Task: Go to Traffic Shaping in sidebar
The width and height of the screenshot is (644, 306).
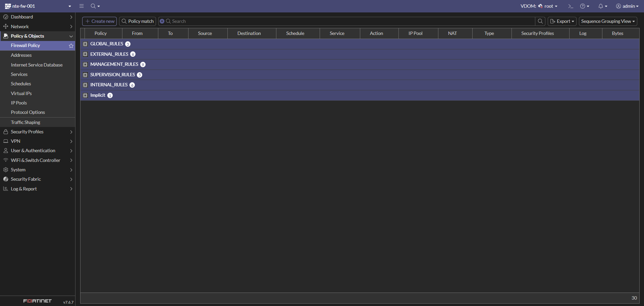Action: 25,122
